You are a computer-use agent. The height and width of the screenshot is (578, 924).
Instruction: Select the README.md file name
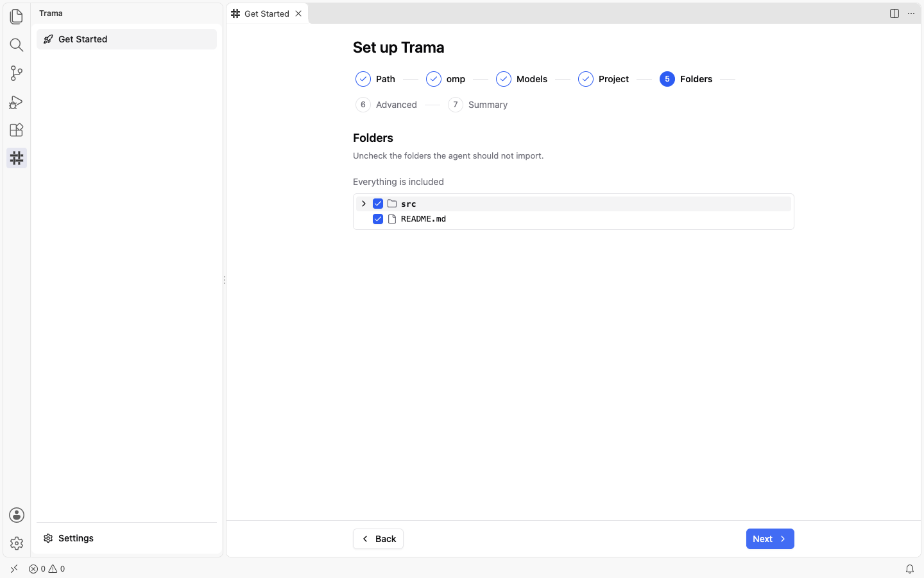click(x=424, y=219)
